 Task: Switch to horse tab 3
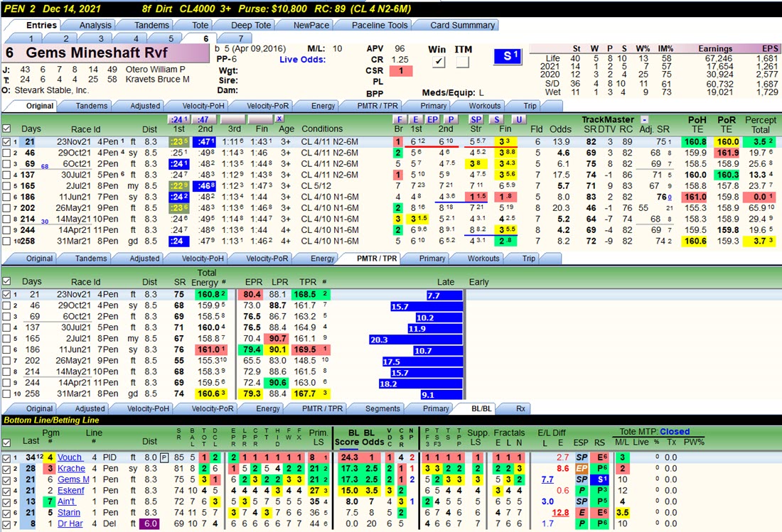click(101, 38)
